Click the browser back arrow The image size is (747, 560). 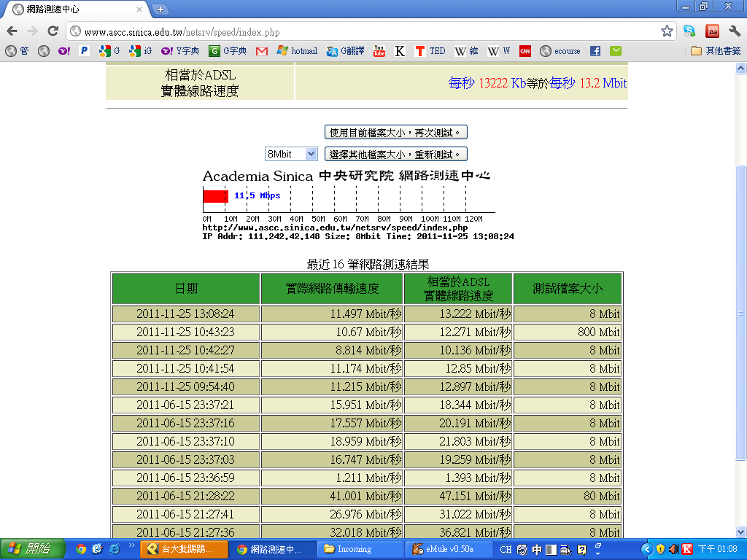point(12,31)
